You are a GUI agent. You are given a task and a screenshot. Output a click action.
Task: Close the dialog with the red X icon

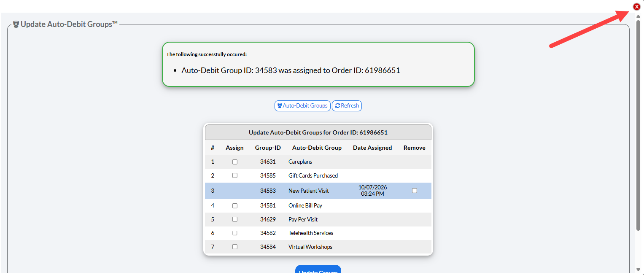point(637,6)
